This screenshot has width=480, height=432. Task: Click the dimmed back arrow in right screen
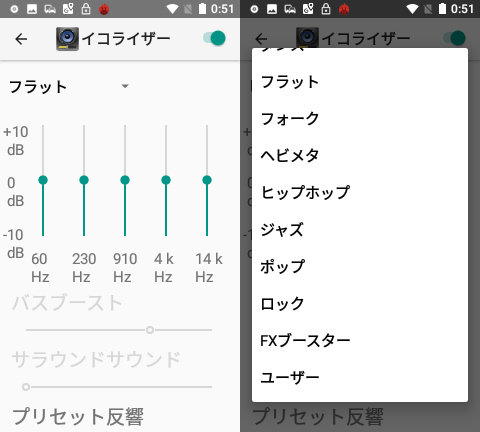coord(261,39)
